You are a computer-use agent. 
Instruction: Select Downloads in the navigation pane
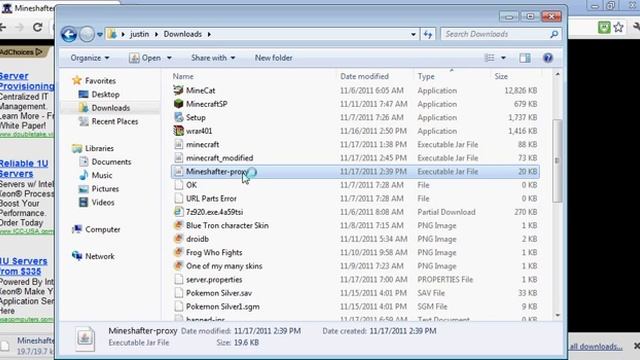[x=110, y=108]
